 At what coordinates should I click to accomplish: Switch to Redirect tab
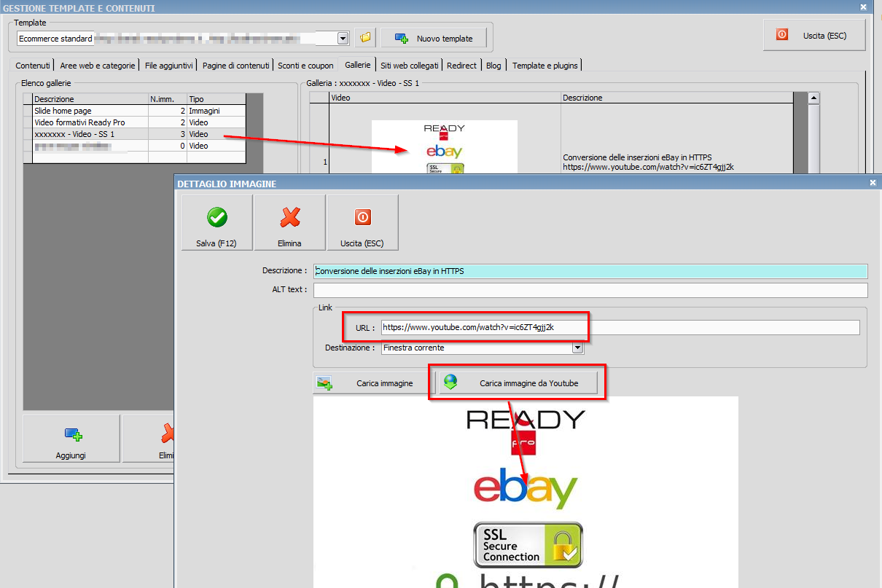click(461, 66)
